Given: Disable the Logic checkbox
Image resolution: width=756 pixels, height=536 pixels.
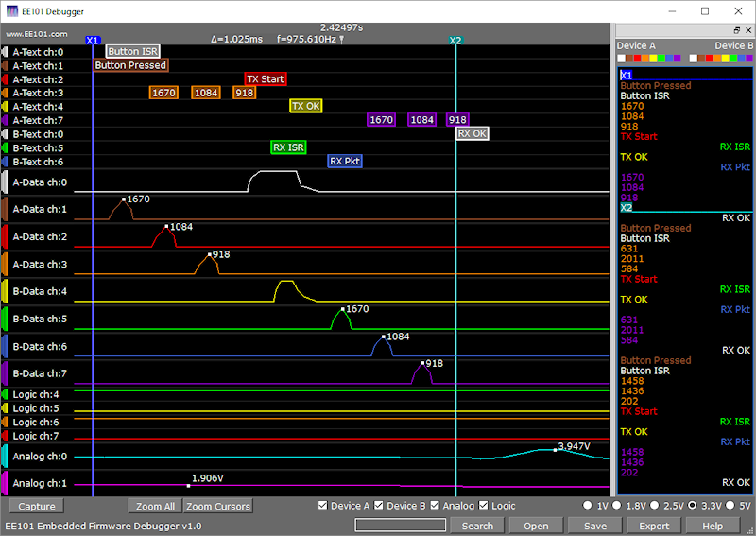Looking at the screenshot, I should coord(485,507).
